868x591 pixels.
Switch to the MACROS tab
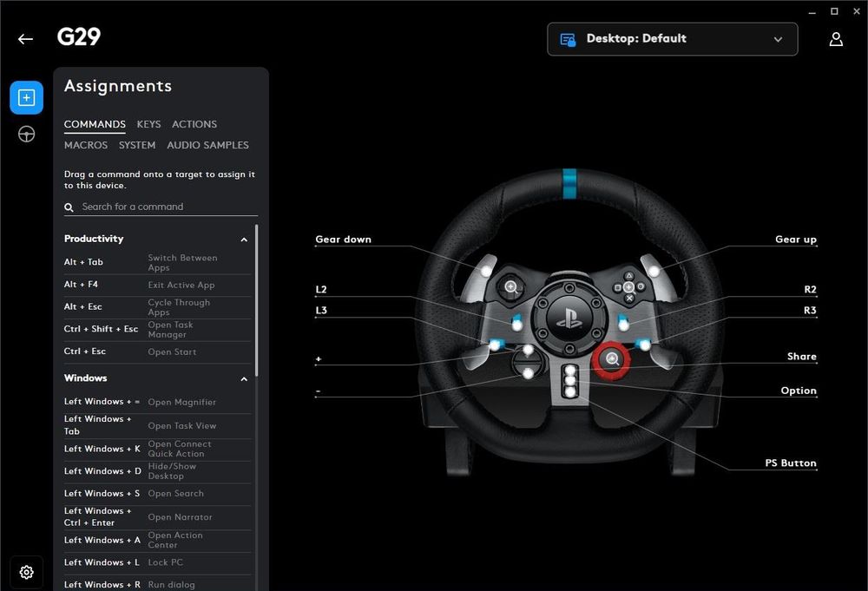[x=86, y=145]
